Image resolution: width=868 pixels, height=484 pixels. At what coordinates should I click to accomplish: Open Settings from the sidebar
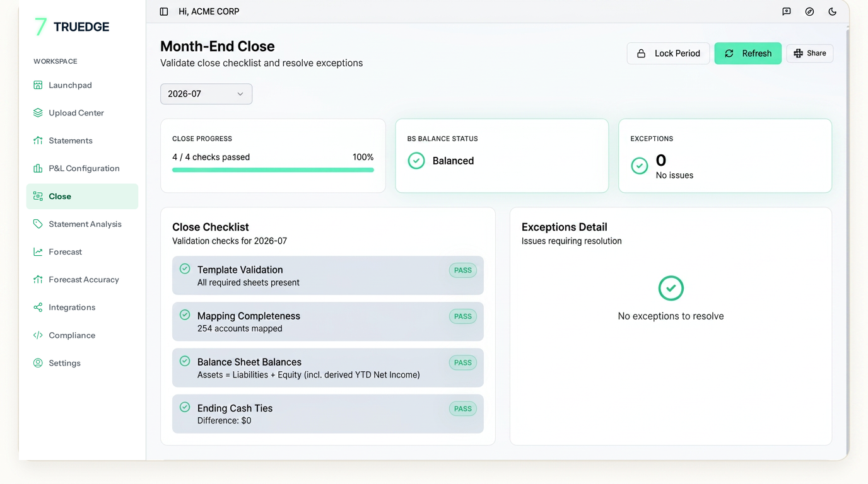point(82,363)
